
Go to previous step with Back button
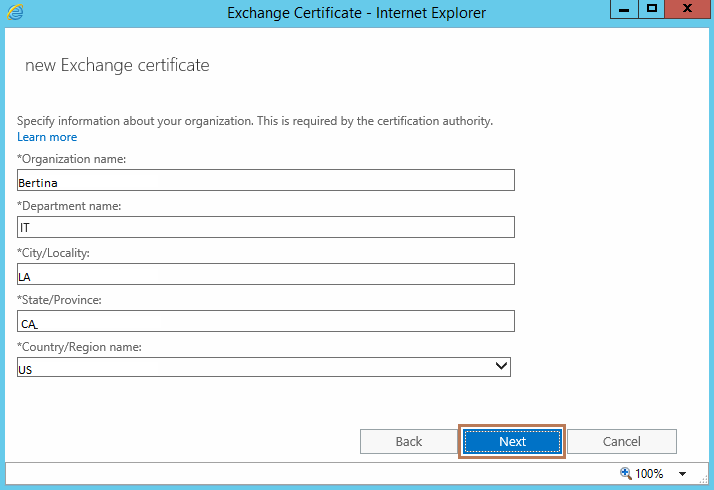408,441
